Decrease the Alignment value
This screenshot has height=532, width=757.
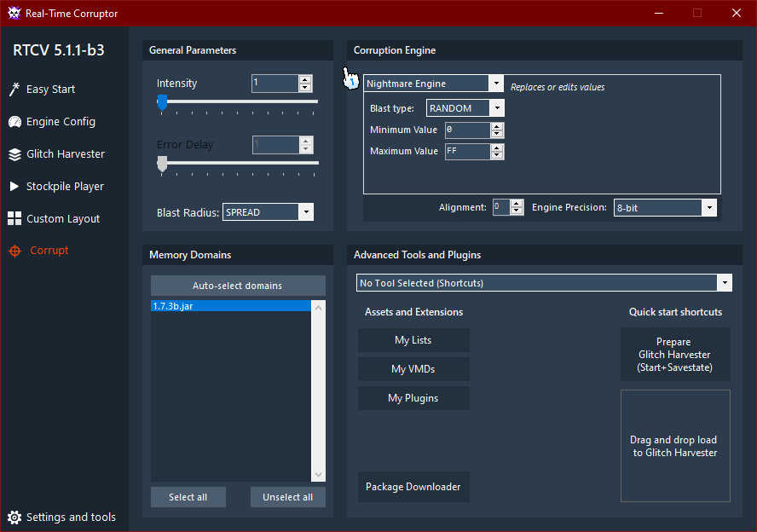(517, 211)
